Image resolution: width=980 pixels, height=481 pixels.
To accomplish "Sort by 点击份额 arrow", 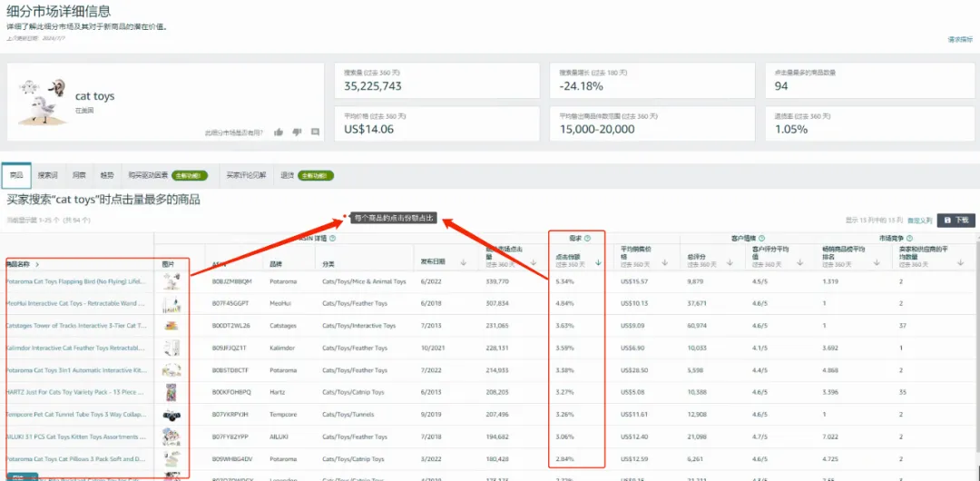I will (x=598, y=263).
